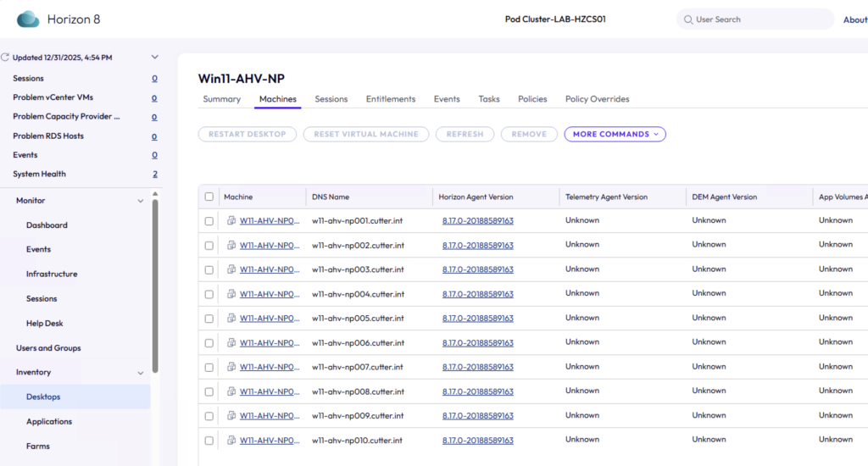Image resolution: width=868 pixels, height=466 pixels.
Task: Click the machine icon for w11-ahv-np005 row
Action: (x=231, y=319)
